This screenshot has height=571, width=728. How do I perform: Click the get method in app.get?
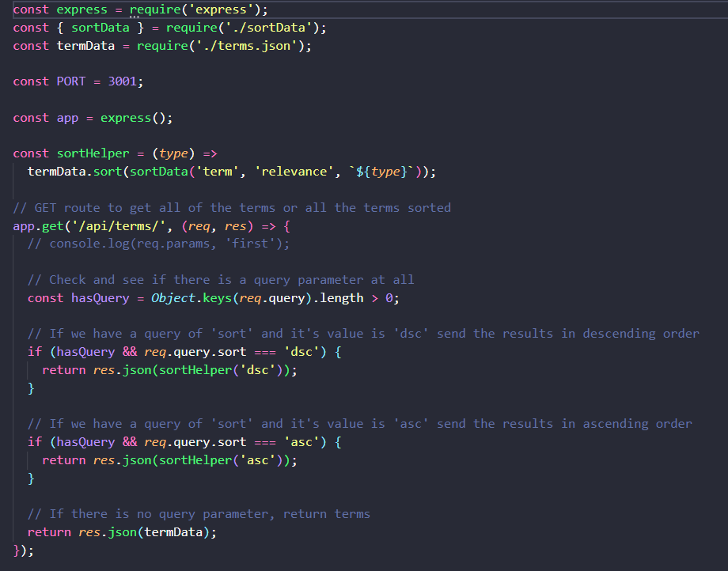53,226
